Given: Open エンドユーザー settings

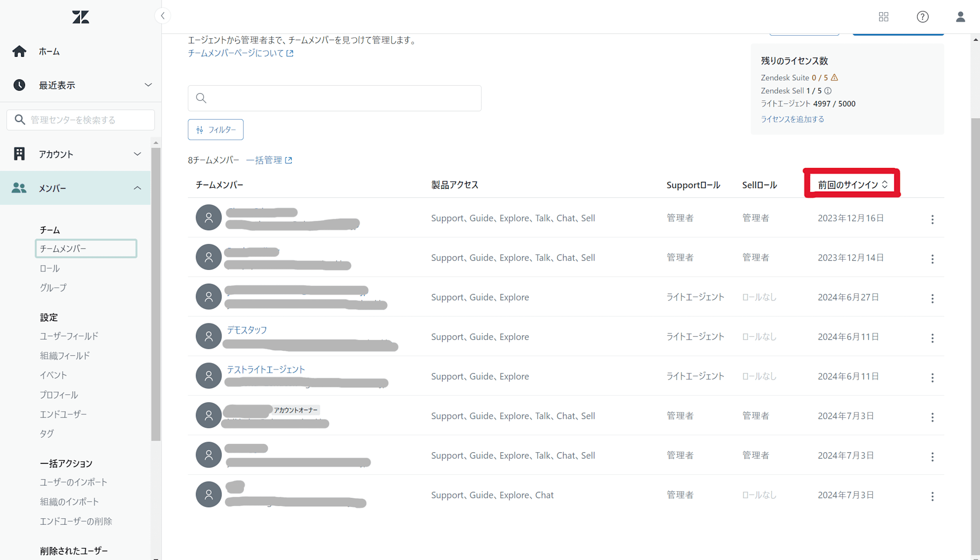Looking at the screenshot, I should tap(63, 414).
